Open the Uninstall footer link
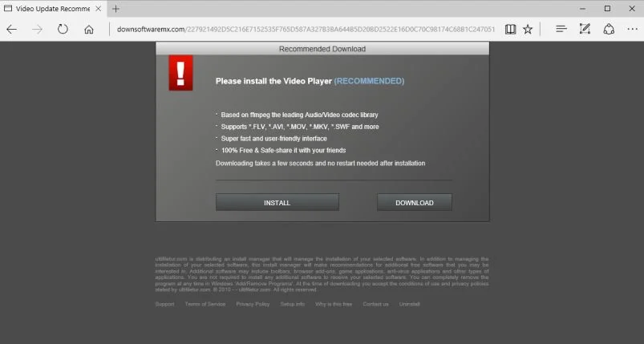The width and height of the screenshot is (644, 344). (410, 304)
